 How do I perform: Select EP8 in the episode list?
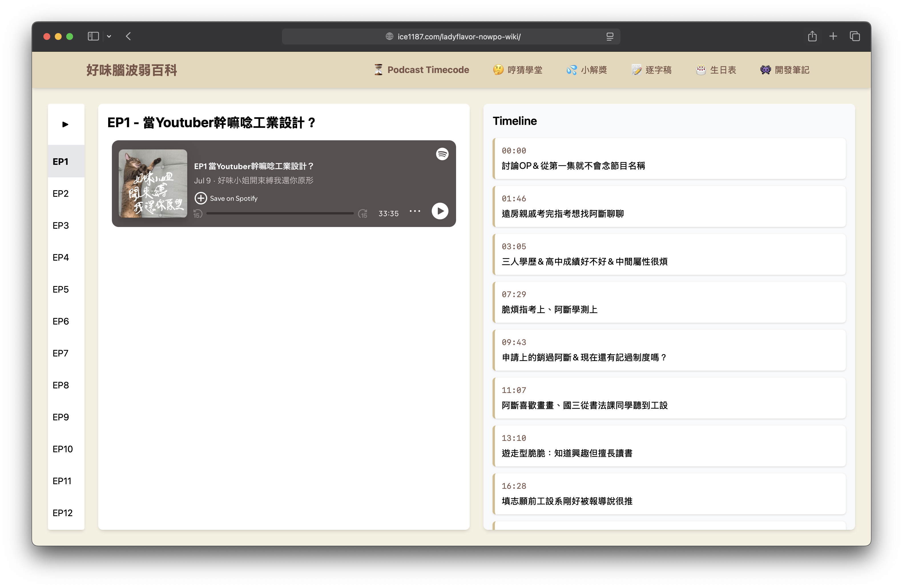tap(66, 385)
